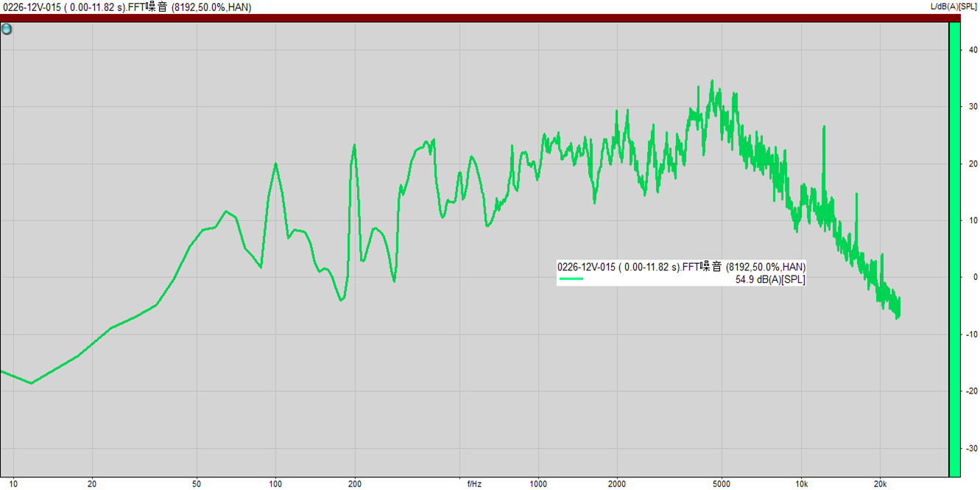Click the 1000 Hz tick label

(538, 484)
